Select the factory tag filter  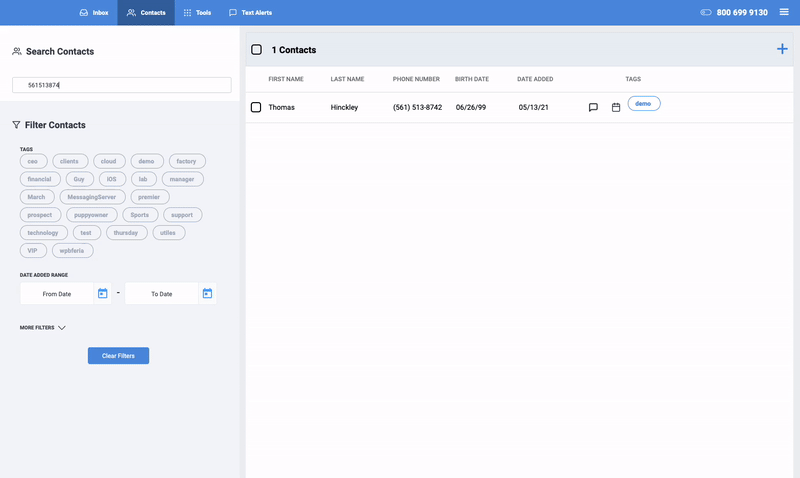coord(187,161)
